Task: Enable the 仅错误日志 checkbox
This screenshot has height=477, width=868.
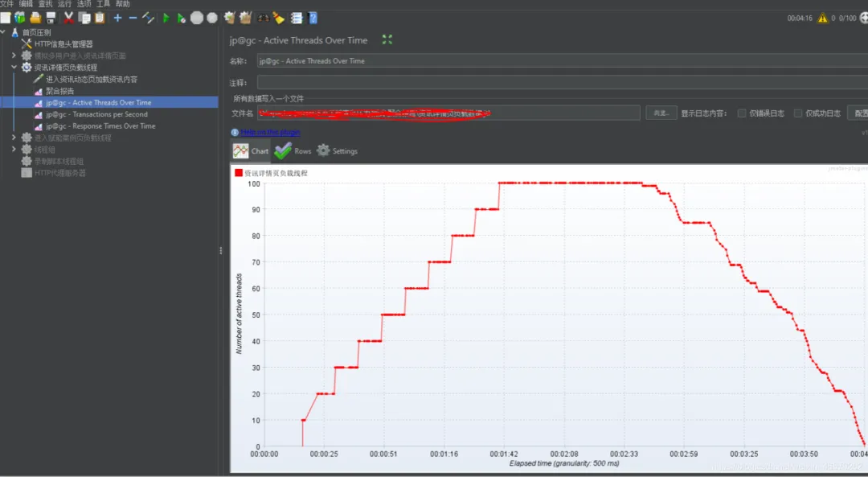Action: coord(742,113)
